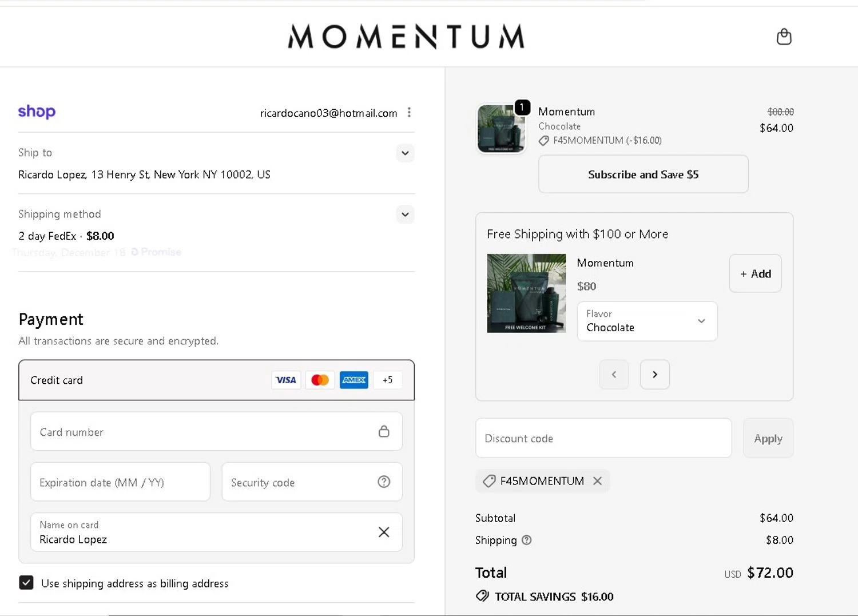This screenshot has width=858, height=616.
Task: Click the padlock icon in Card number
Action: coord(384,431)
